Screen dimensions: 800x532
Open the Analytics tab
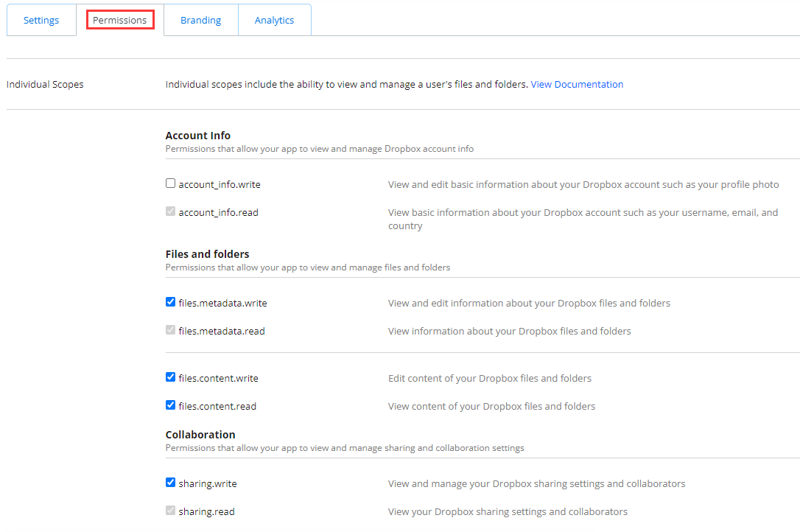coord(274,20)
